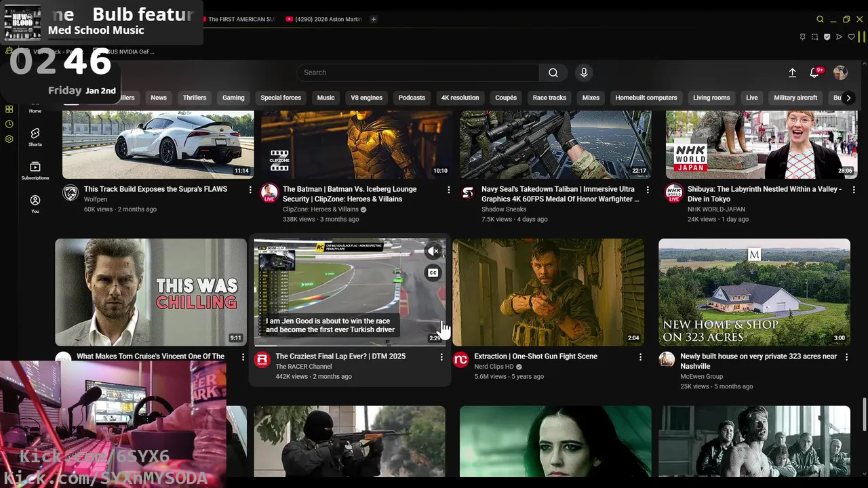Select the Military aircraft filter chip

tap(795, 98)
